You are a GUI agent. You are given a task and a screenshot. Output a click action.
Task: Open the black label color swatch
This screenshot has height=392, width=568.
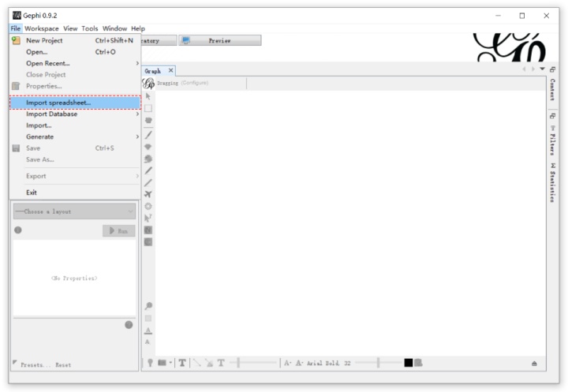point(409,363)
